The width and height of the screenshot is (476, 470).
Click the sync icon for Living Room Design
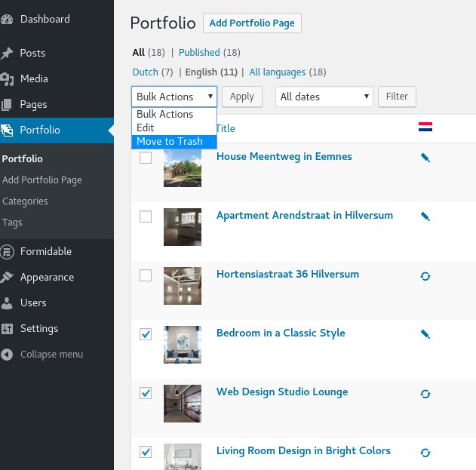425,453
